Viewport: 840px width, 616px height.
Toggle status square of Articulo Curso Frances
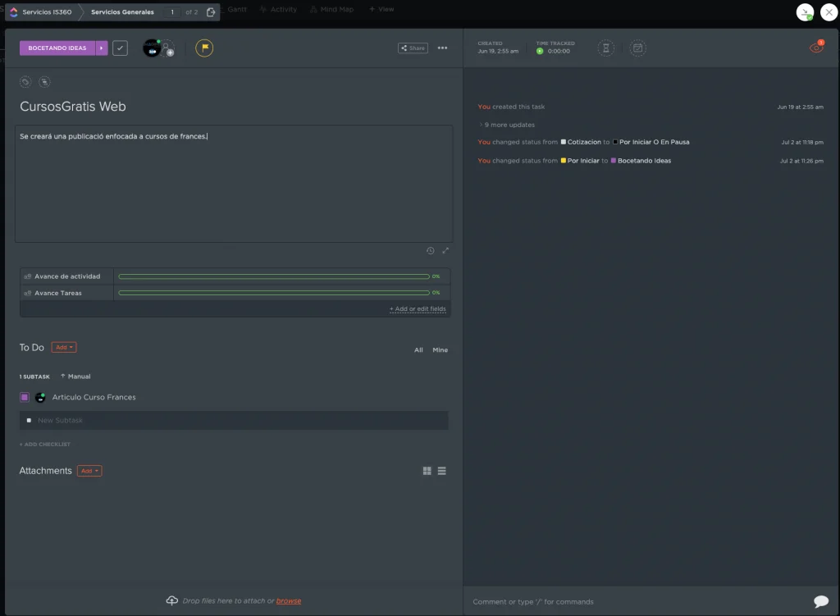coord(24,398)
